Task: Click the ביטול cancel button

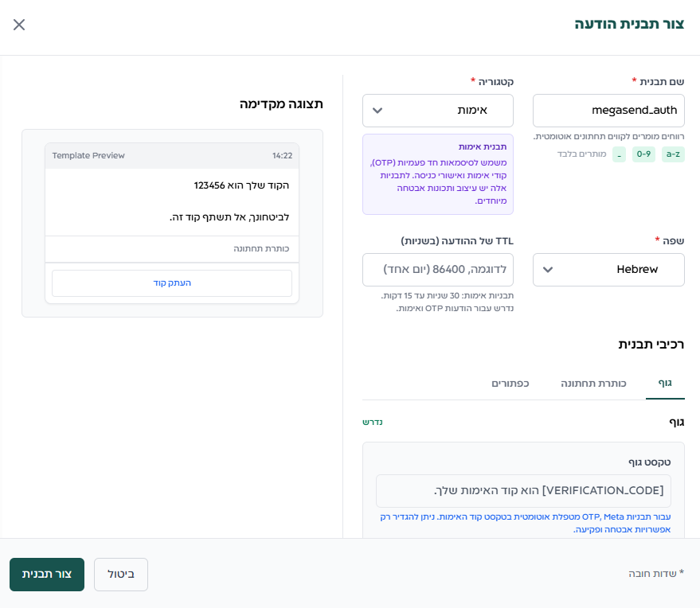Action: click(121, 575)
